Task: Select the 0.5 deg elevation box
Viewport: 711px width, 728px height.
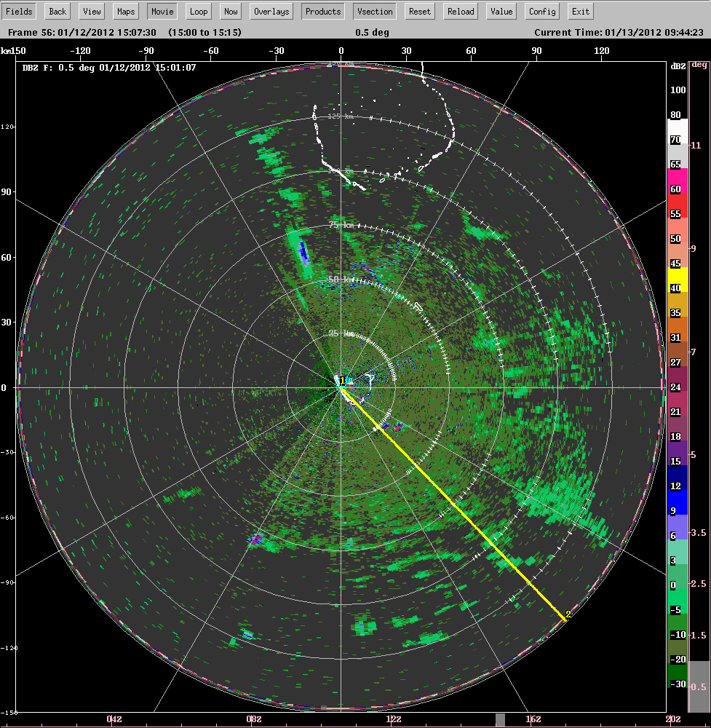Action: point(699,687)
